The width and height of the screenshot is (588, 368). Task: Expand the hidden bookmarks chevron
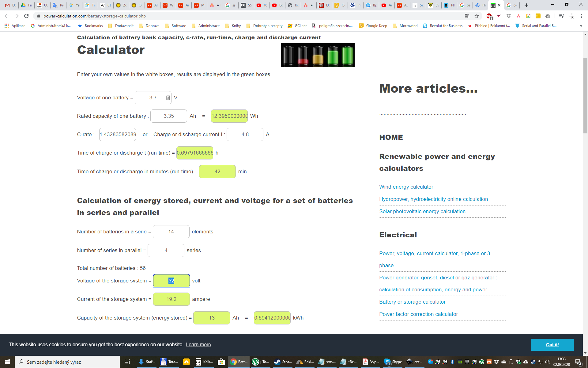point(581,26)
